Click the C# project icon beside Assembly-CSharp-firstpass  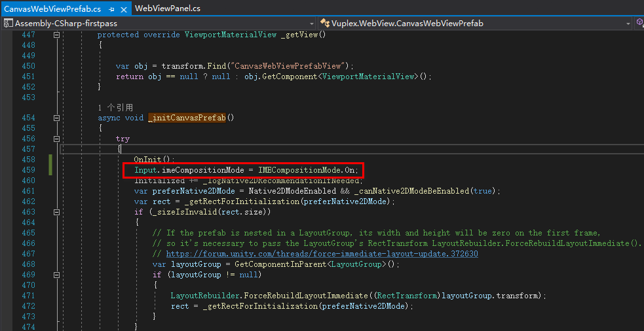(x=9, y=24)
